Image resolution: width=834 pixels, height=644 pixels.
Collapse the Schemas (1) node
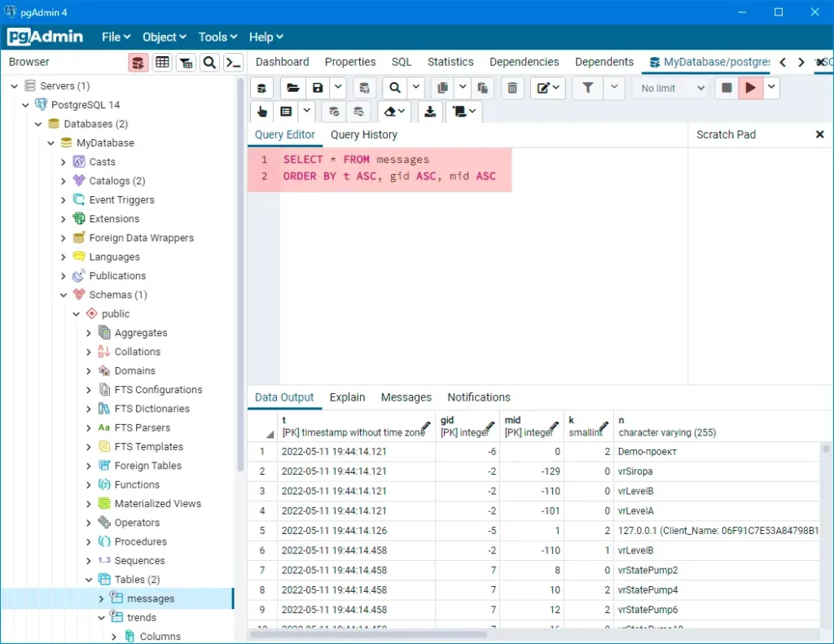pyautogui.click(x=64, y=295)
